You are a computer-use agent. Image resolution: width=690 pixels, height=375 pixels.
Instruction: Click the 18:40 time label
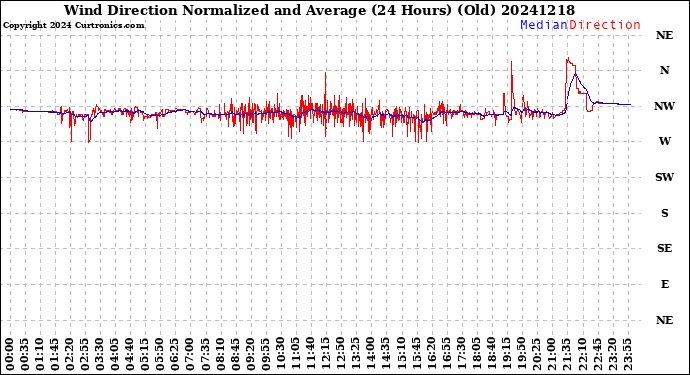tap(491, 355)
